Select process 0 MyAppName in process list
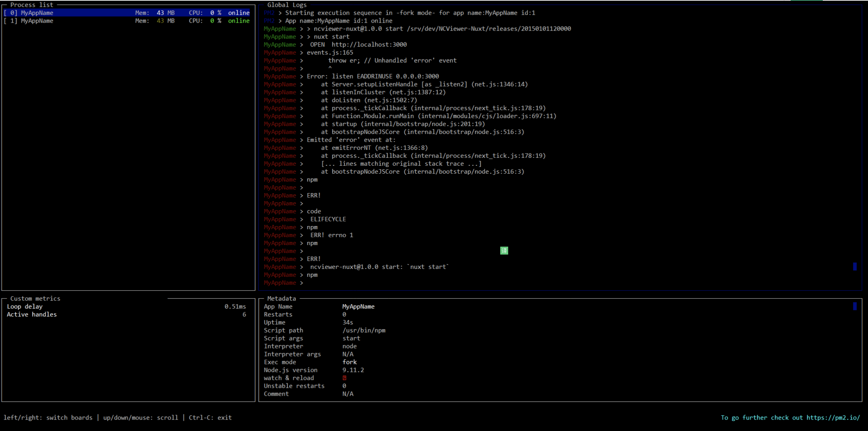Screen dimensions: 868x431 (x=37, y=13)
